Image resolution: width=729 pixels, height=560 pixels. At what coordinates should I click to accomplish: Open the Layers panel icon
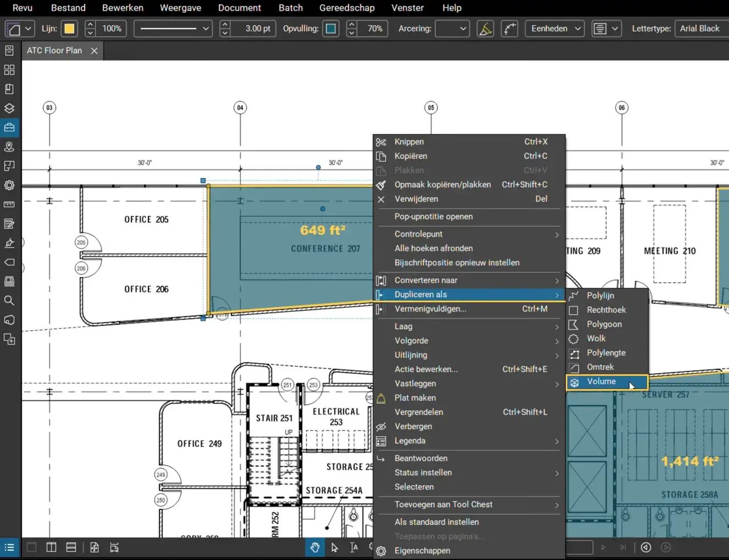coord(9,108)
